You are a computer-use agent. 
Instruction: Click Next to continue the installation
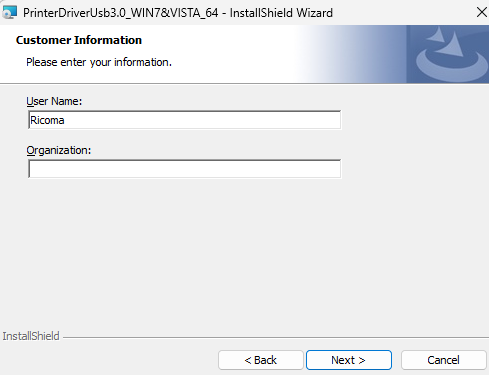pos(349,360)
